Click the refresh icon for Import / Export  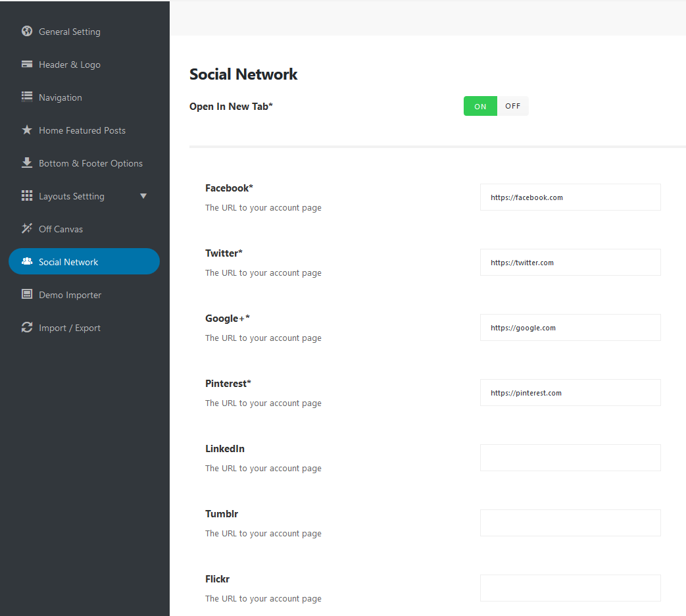tap(27, 327)
